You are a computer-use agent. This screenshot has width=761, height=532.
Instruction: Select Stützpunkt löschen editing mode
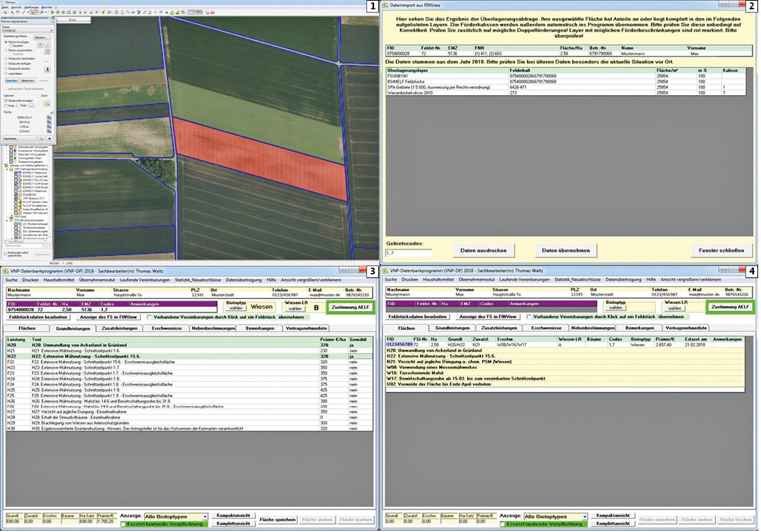[5, 69]
